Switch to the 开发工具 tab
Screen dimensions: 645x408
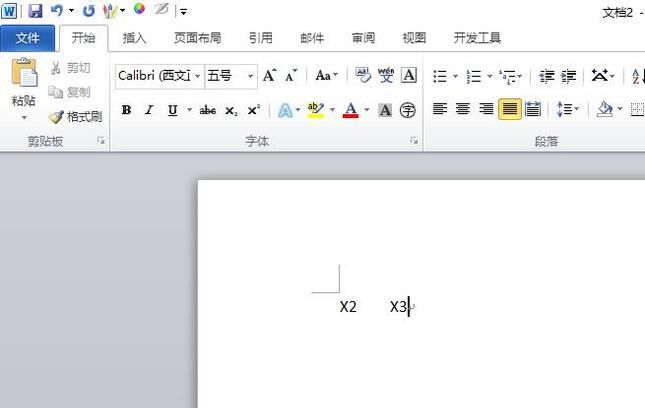[477, 38]
